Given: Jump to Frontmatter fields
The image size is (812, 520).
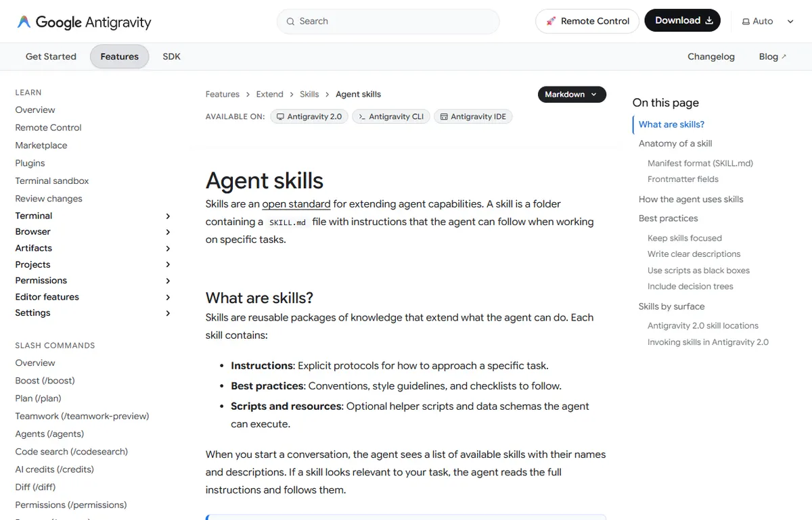Looking at the screenshot, I should tap(683, 179).
